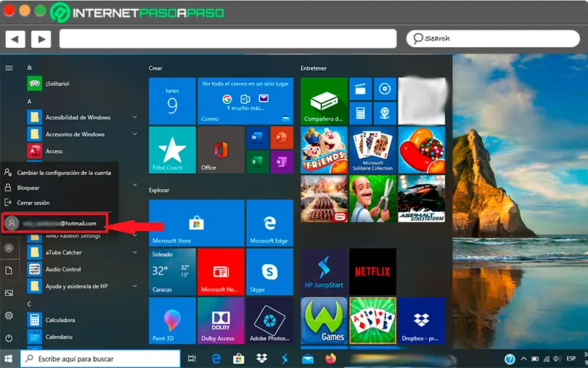
Task: Click the browser Search field
Action: pos(493,38)
